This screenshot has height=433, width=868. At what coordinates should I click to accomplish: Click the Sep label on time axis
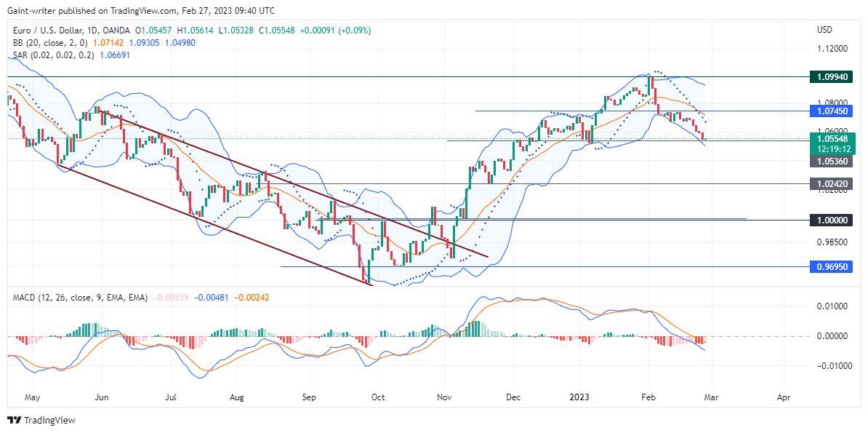tap(309, 397)
